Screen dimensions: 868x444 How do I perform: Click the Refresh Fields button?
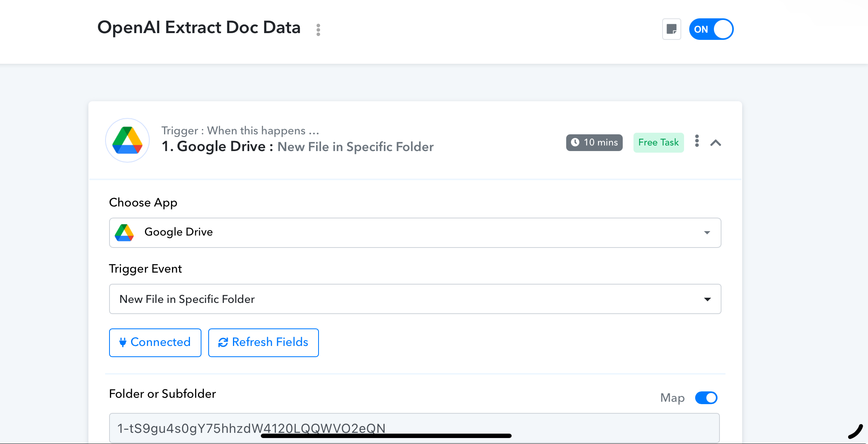pos(264,342)
